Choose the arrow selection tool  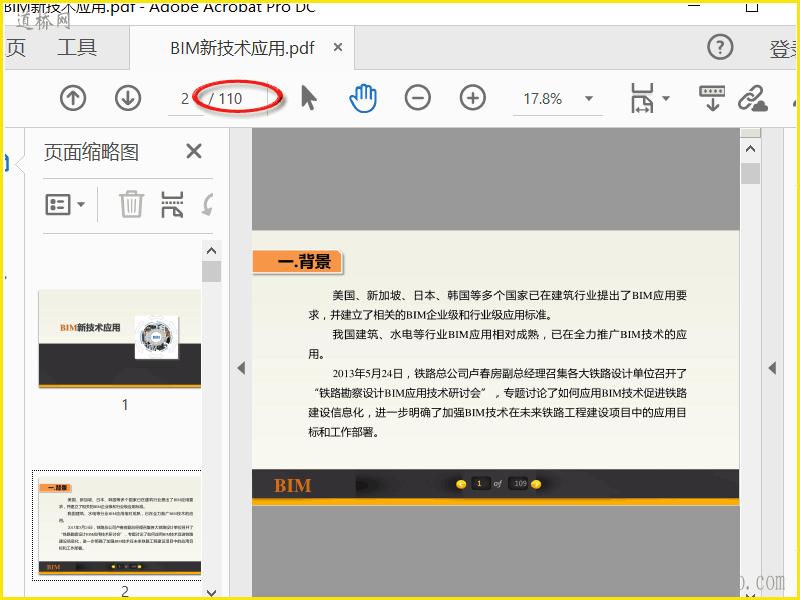(309, 98)
